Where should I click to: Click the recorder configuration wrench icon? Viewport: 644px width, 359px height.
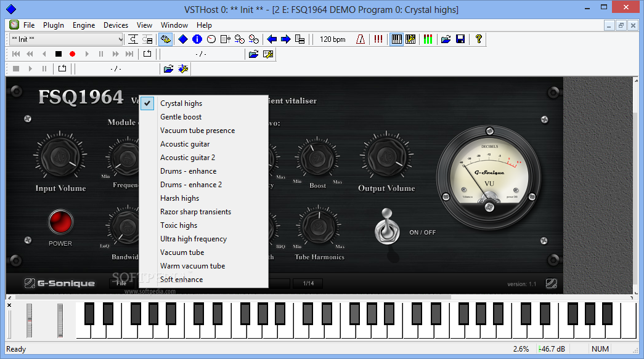pyautogui.click(x=268, y=54)
